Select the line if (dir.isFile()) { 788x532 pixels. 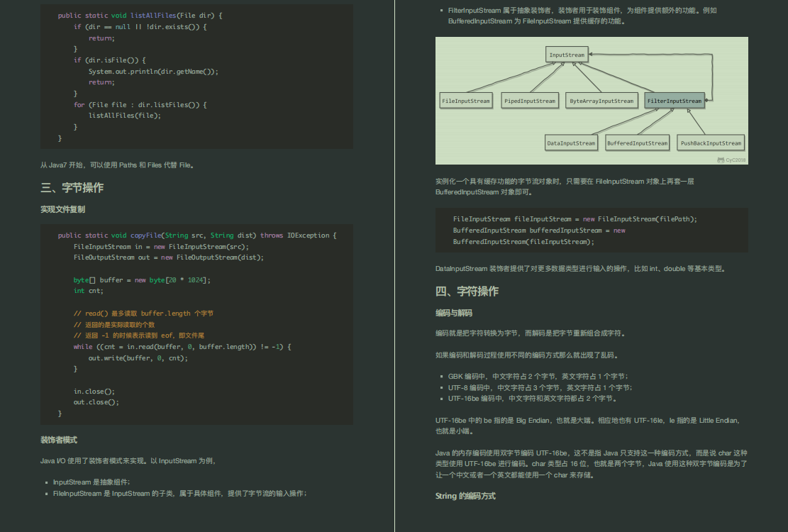[109, 60]
